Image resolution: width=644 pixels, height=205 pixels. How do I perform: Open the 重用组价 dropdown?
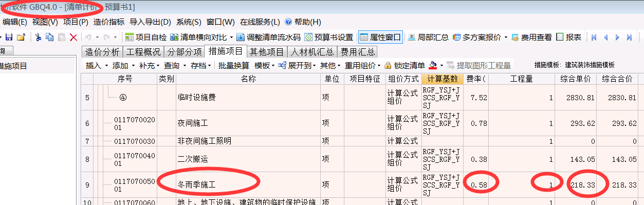[362, 66]
